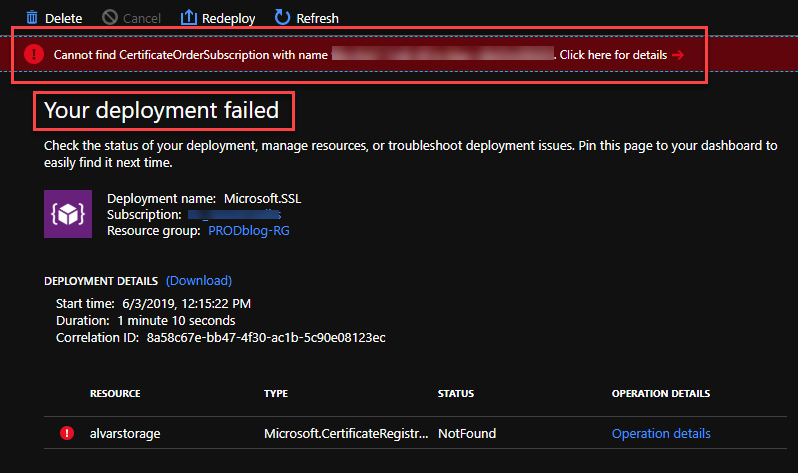Click the Correlation ID value
The height and width of the screenshot is (473, 798).
(266, 338)
